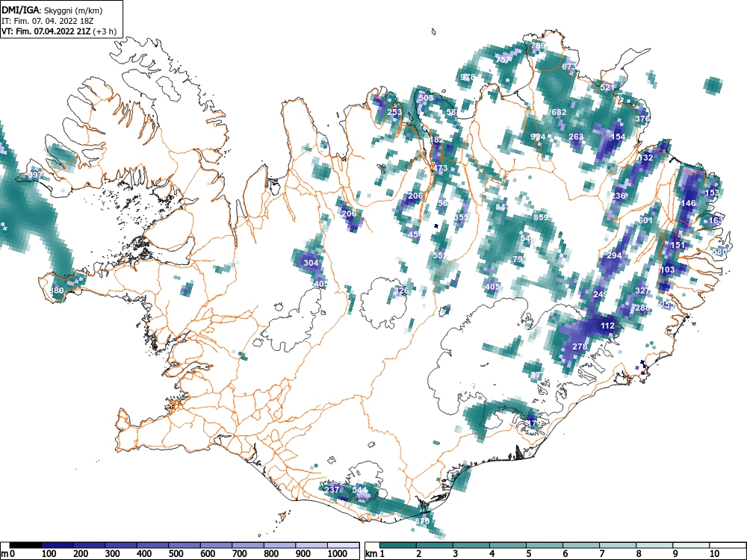Click the 263 visibility value
Viewport: 747px width, 560px height.
click(576, 137)
